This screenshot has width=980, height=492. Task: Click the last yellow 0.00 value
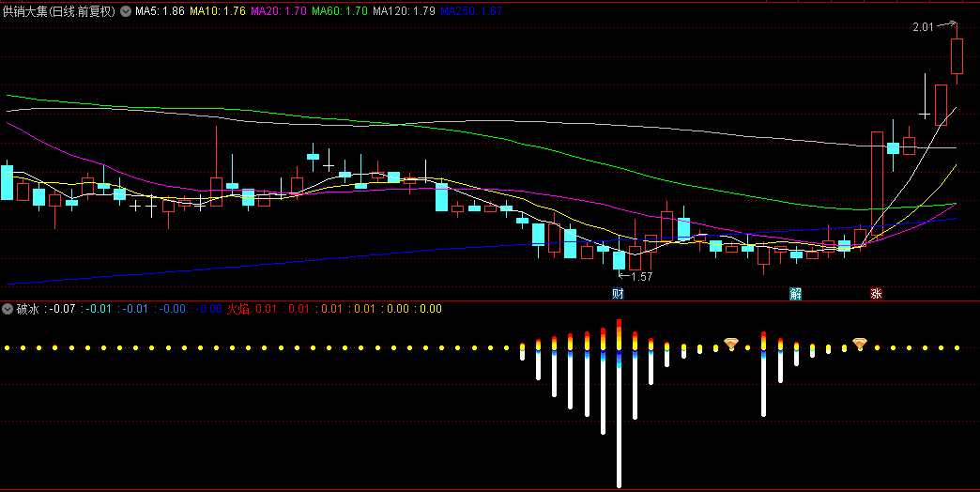(x=431, y=309)
